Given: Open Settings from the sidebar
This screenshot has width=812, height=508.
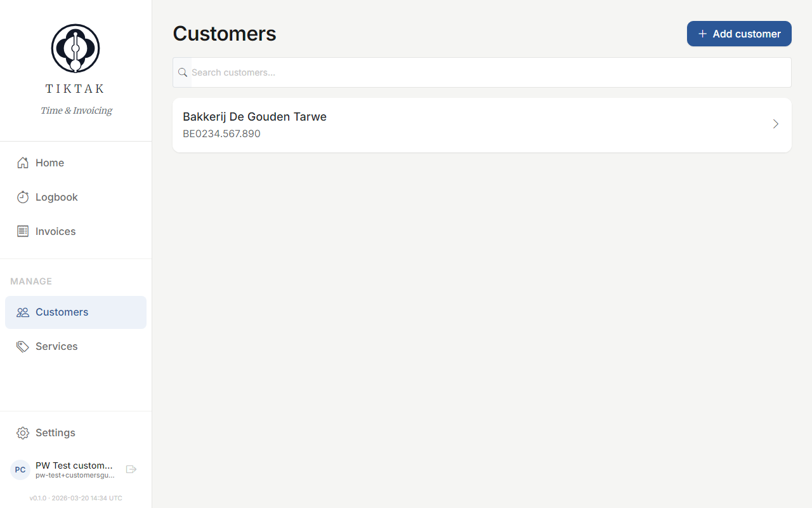Looking at the screenshot, I should (55, 432).
